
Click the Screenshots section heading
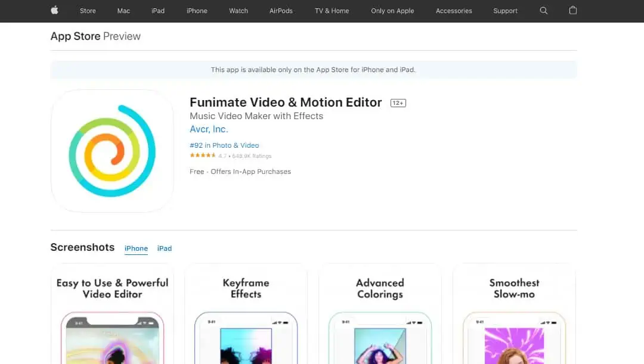(x=82, y=247)
